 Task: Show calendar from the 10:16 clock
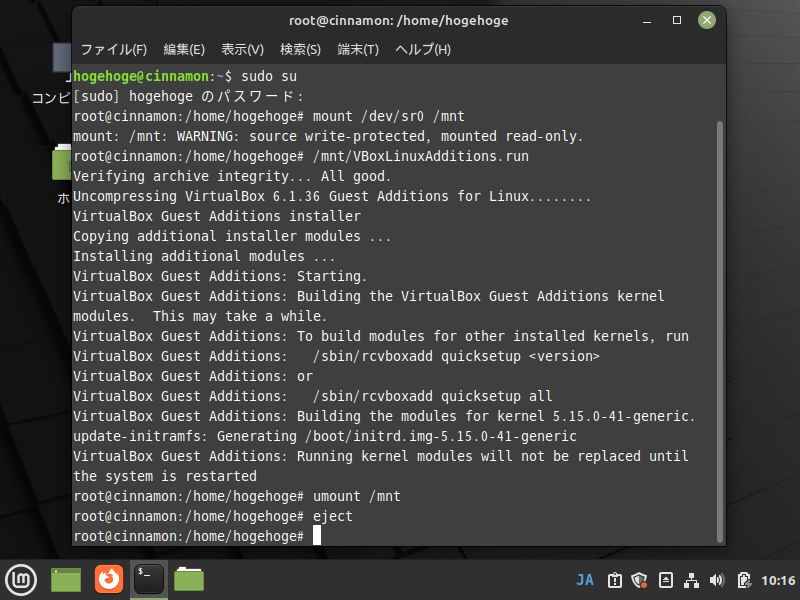[x=778, y=581]
